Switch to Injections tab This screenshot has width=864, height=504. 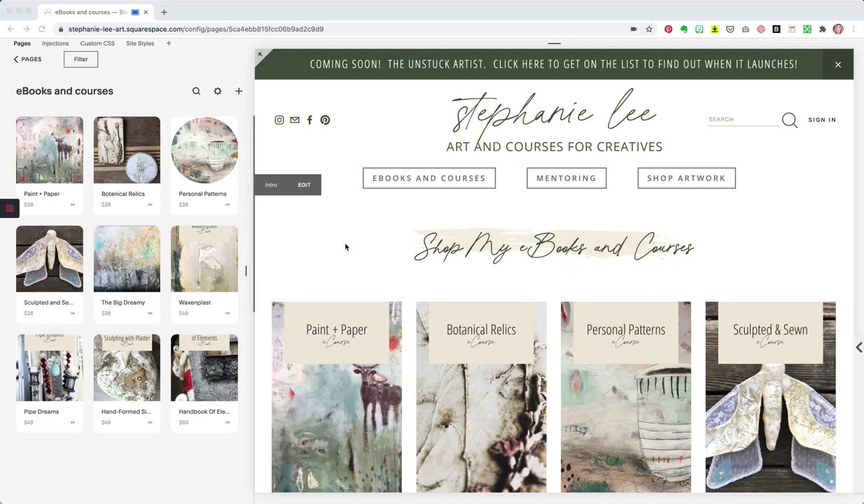pyautogui.click(x=55, y=43)
